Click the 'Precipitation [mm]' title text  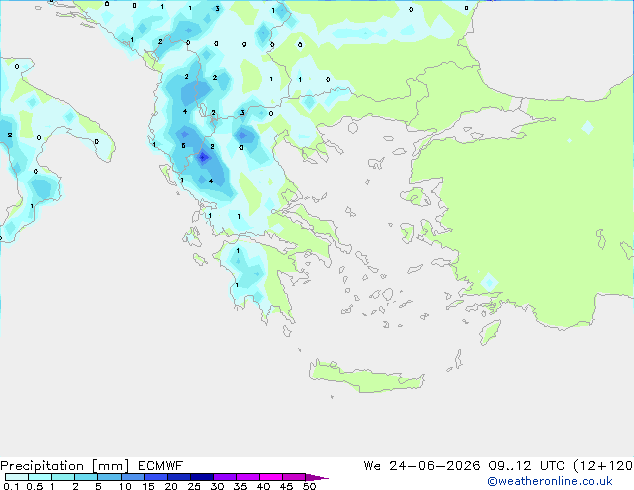(65, 466)
